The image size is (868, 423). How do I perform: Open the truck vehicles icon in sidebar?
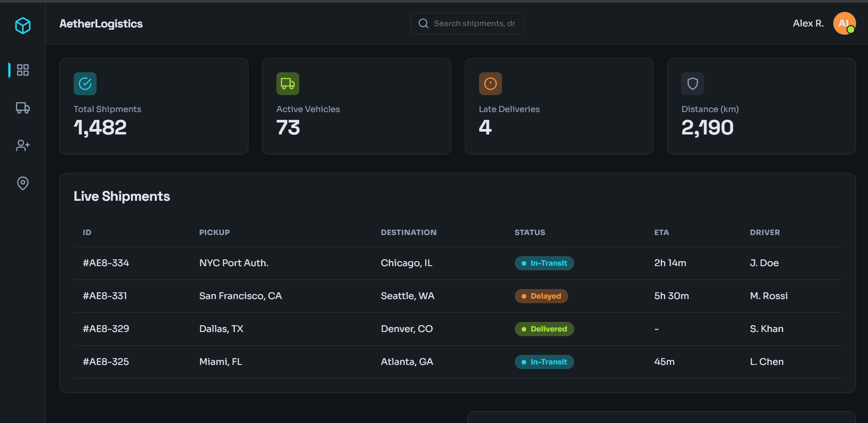click(x=23, y=107)
